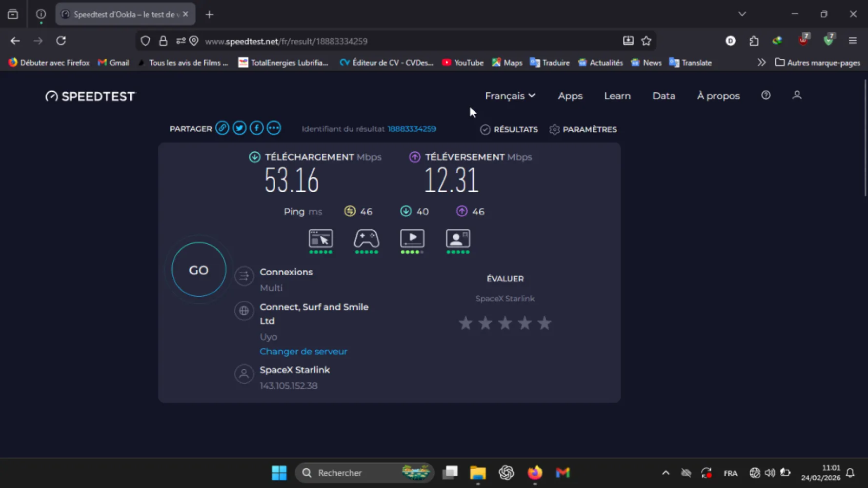Open the PARAMÈTRES section

coord(583,129)
